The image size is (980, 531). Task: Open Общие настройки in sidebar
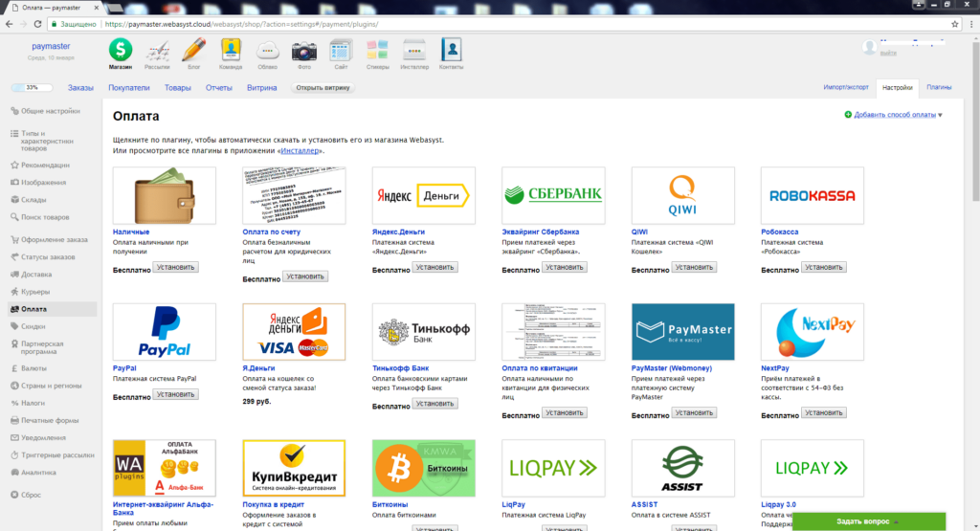coord(51,111)
